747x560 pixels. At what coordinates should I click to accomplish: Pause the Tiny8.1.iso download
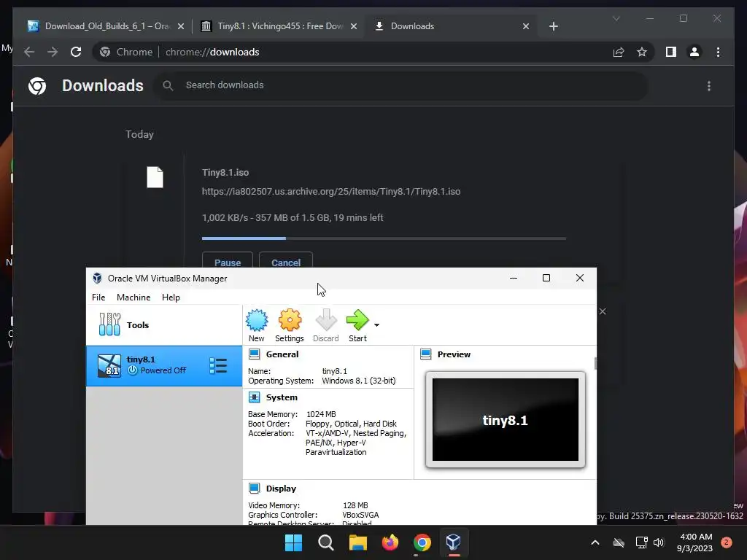[x=228, y=262]
